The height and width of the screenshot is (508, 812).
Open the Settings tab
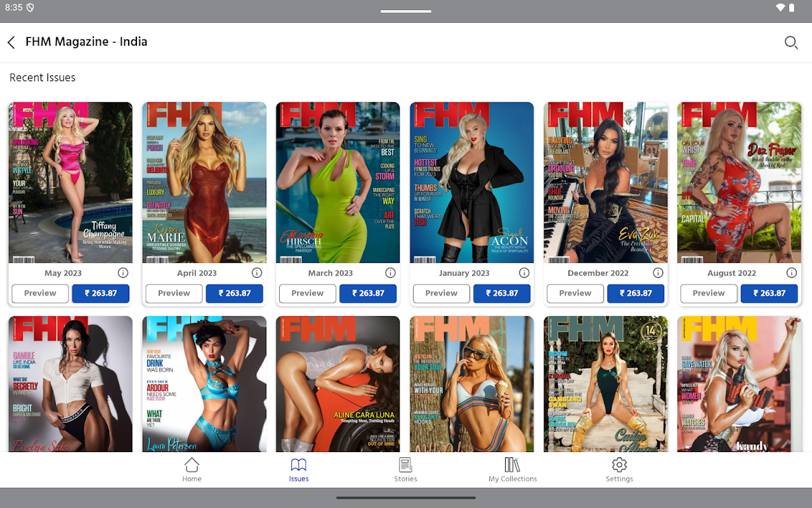pos(619,470)
